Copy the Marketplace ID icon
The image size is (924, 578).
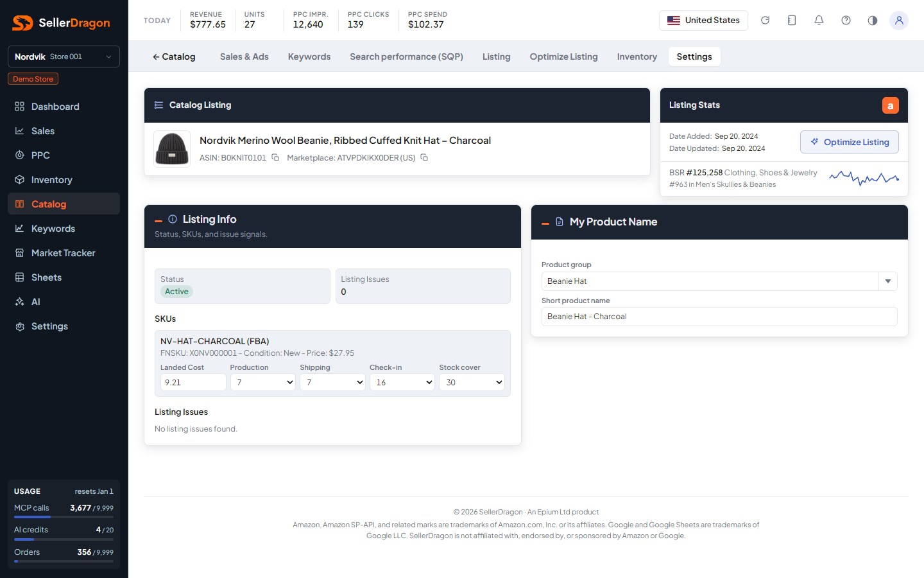(x=424, y=157)
